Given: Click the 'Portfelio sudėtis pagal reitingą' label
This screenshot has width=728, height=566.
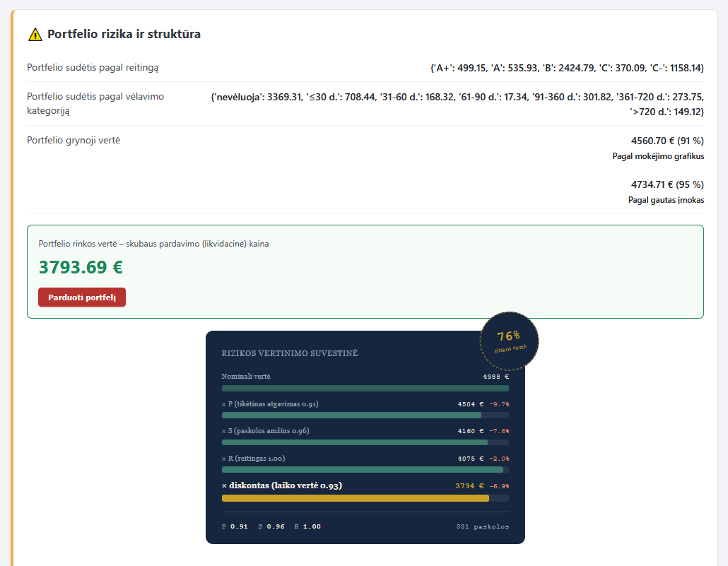Looking at the screenshot, I should tap(93, 67).
